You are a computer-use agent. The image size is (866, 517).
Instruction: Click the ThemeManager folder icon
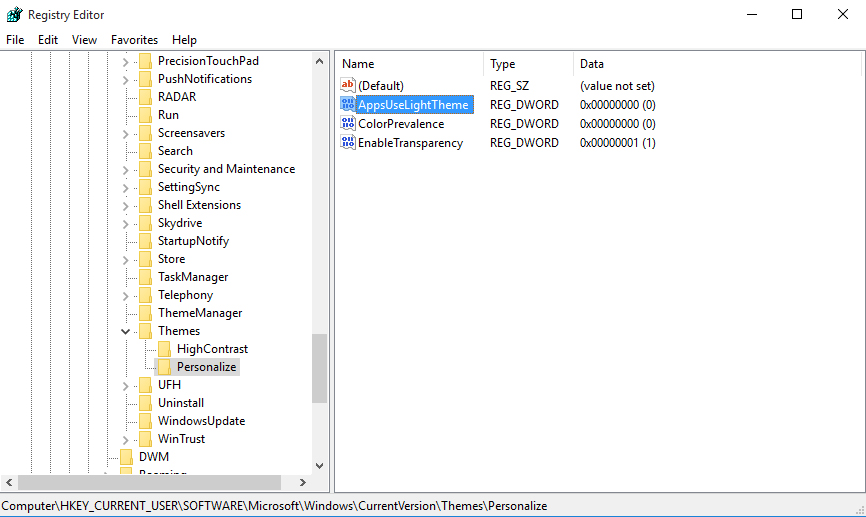point(145,313)
